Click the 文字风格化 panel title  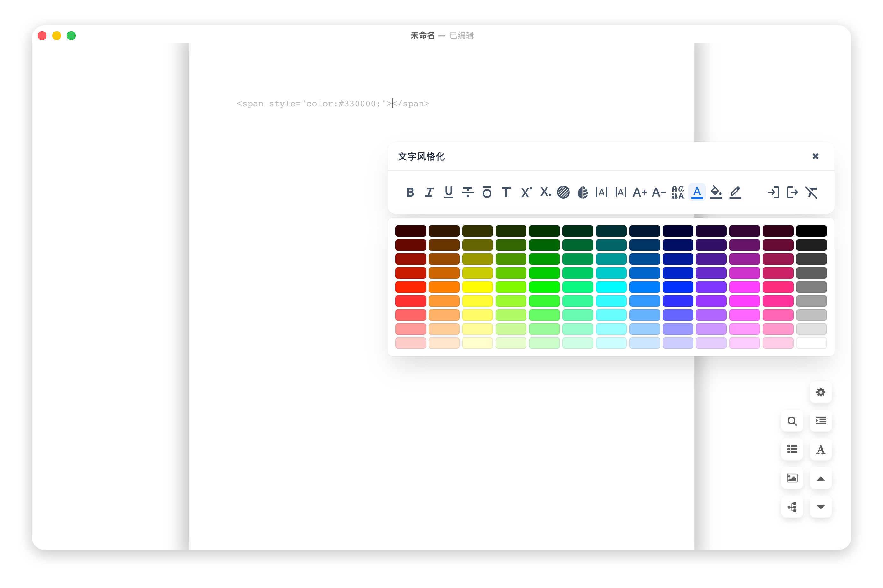tap(421, 156)
